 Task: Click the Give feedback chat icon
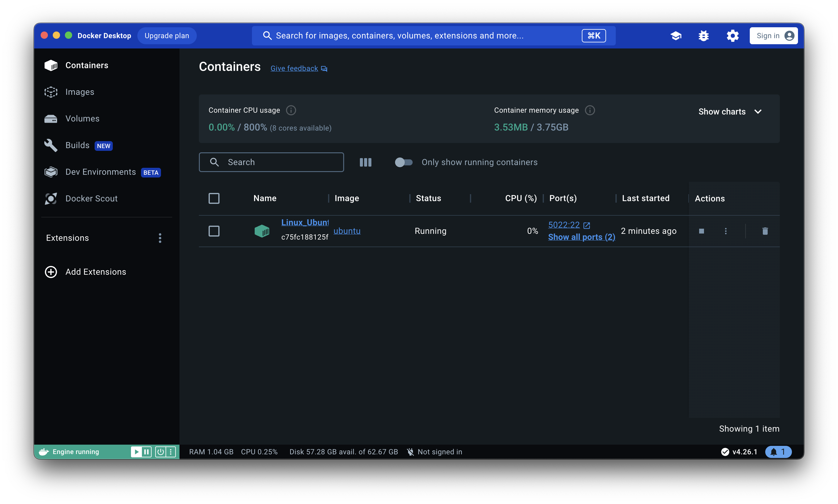324,69
